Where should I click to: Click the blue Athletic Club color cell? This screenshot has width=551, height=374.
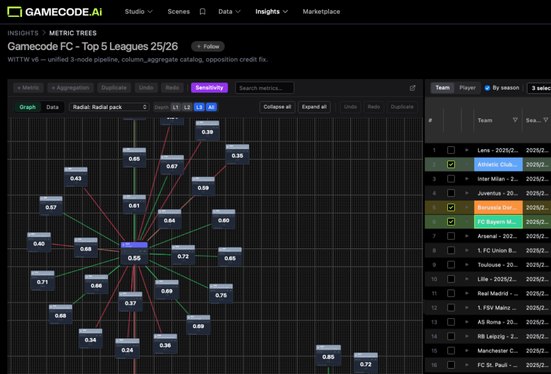[498, 165]
